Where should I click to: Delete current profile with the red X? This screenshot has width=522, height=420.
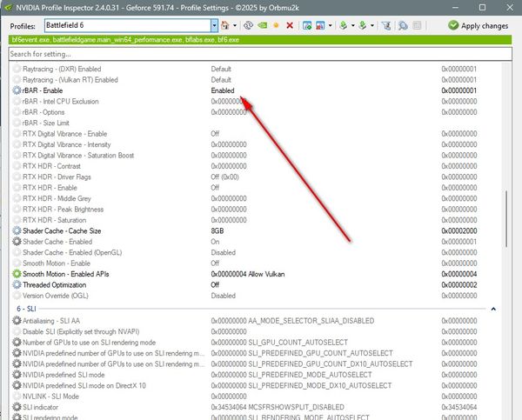[x=289, y=26]
